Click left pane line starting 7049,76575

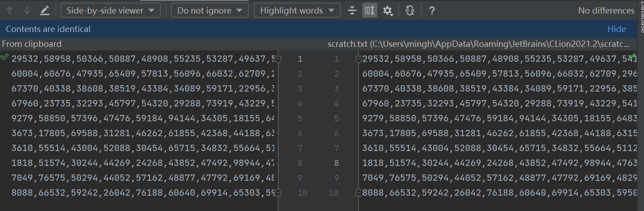[x=143, y=178]
